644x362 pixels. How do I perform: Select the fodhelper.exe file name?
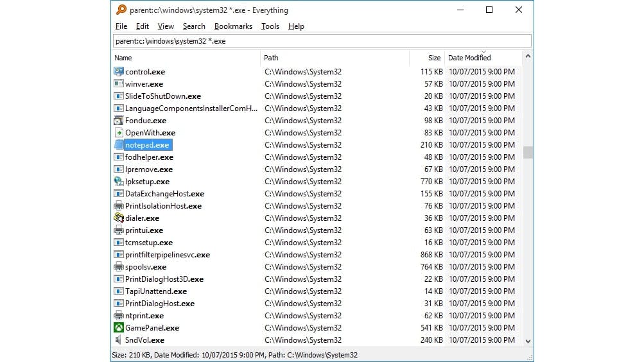pos(149,157)
